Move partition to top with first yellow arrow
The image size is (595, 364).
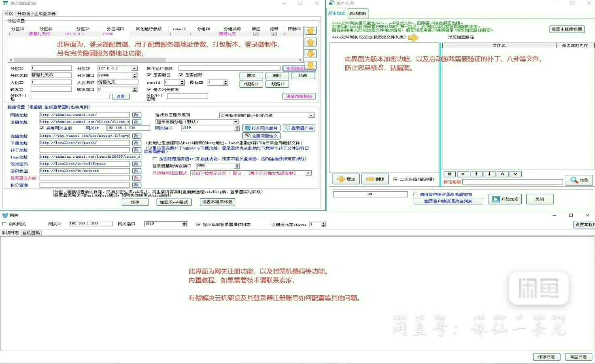(310, 31)
